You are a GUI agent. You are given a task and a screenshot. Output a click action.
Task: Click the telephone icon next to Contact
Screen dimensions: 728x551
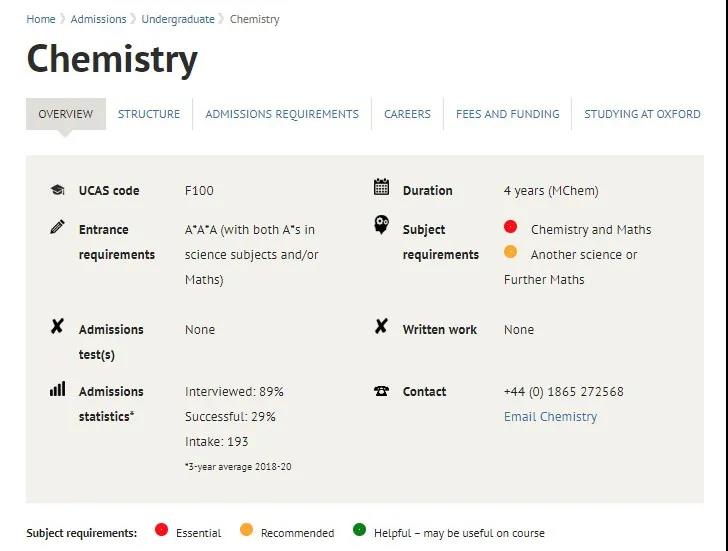pyautogui.click(x=382, y=391)
